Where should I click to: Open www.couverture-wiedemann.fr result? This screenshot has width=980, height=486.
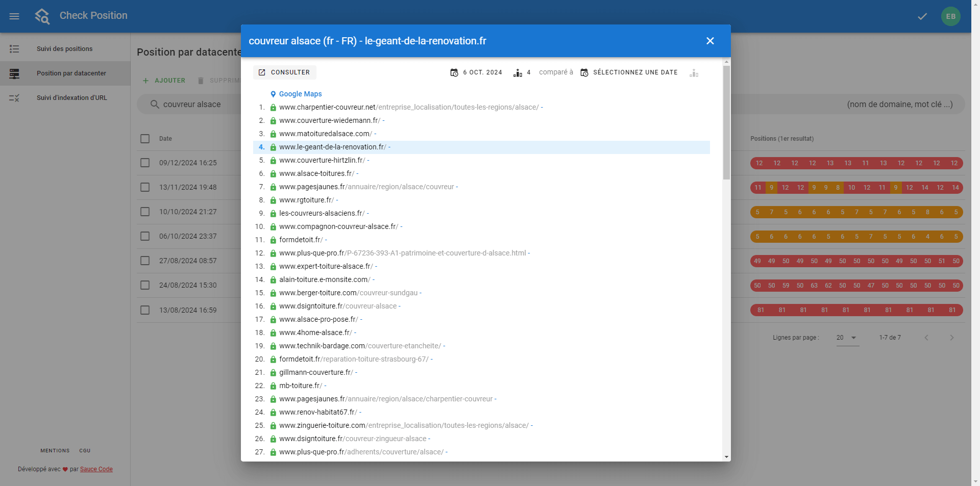[330, 120]
